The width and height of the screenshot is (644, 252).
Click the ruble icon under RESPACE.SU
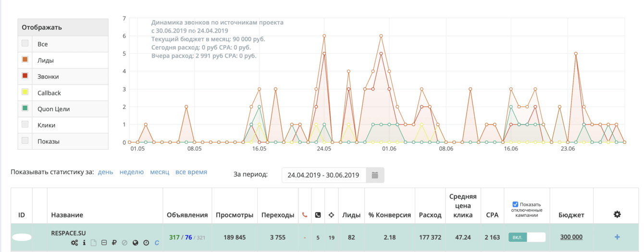coord(114,243)
